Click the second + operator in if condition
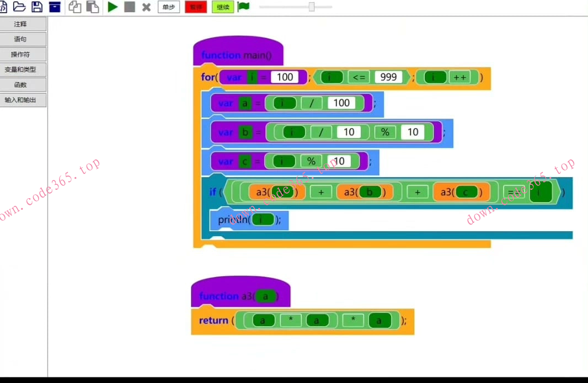 (418, 193)
